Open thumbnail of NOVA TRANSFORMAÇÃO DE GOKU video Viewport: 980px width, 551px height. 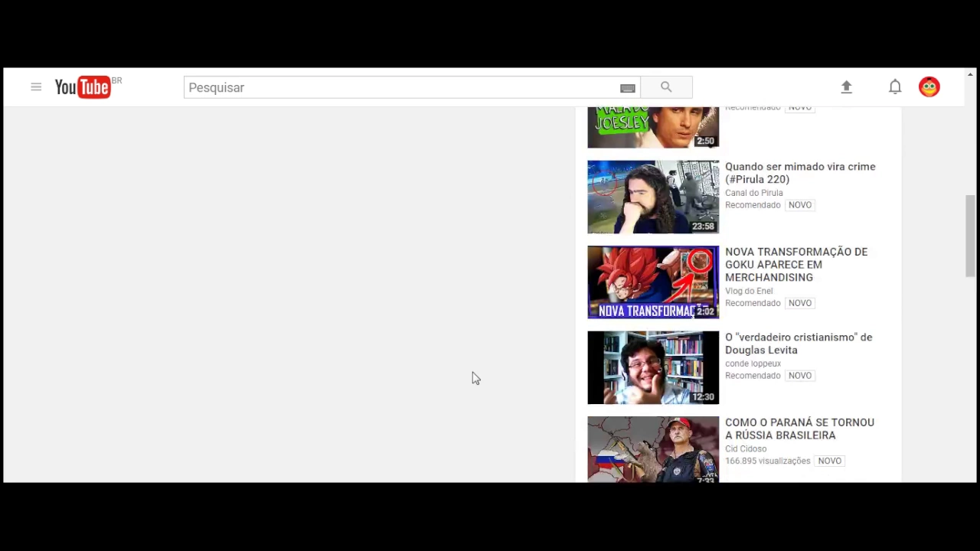(x=653, y=282)
